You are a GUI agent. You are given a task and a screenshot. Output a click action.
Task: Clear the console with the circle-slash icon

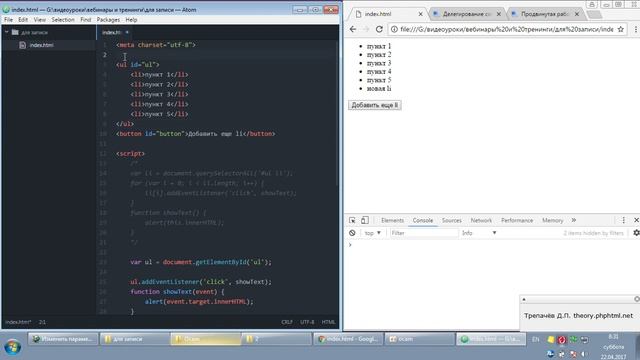(x=352, y=233)
